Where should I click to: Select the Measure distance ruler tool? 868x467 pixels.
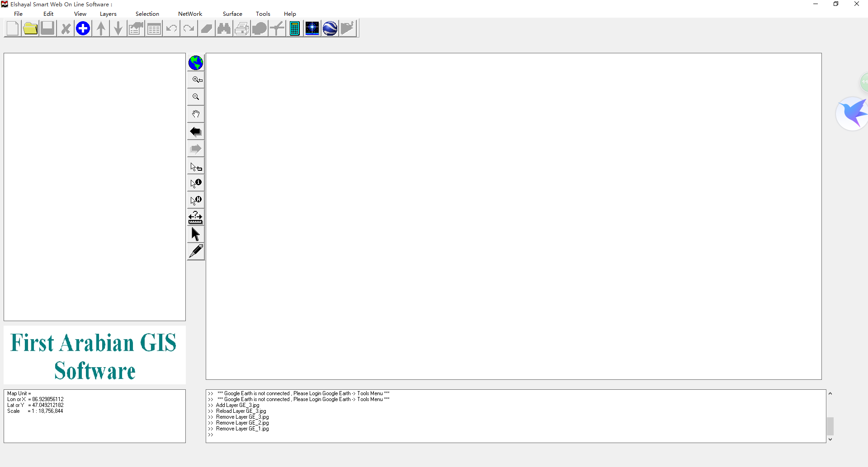tap(196, 218)
